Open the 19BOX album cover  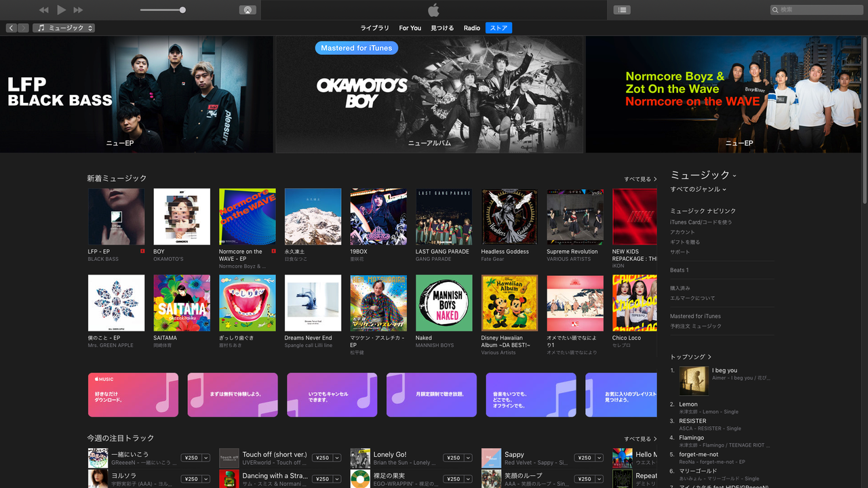[x=378, y=217]
